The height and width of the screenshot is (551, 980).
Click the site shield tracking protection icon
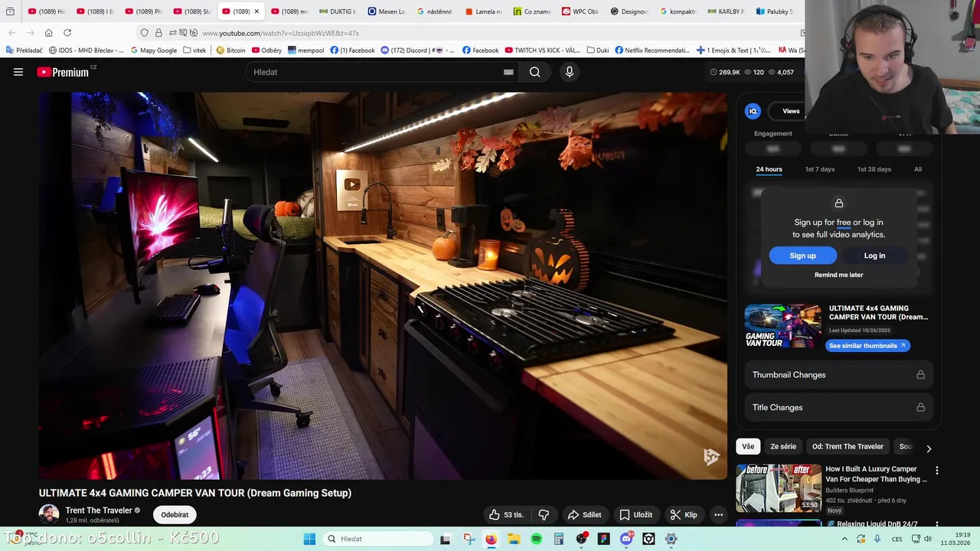point(144,33)
